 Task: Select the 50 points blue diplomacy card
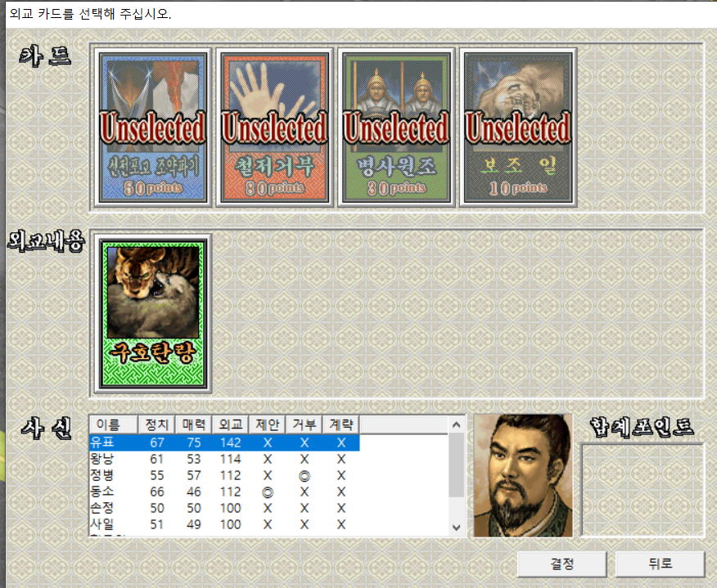point(153,128)
